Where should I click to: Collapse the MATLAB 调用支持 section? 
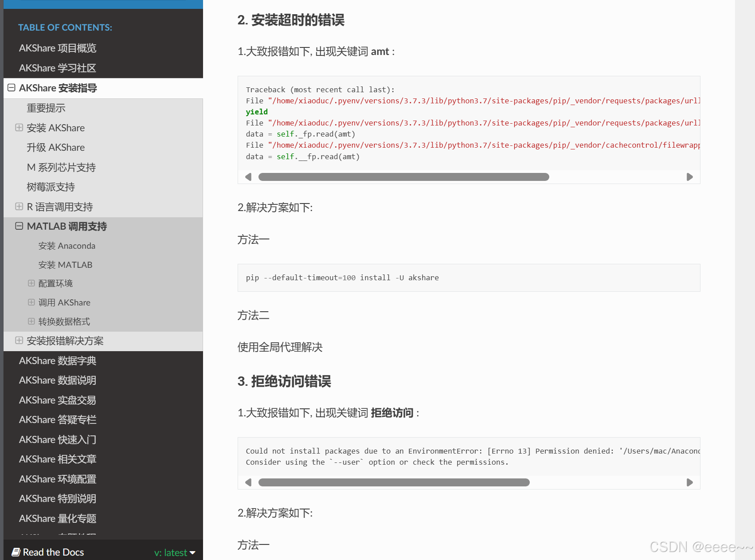point(19,226)
